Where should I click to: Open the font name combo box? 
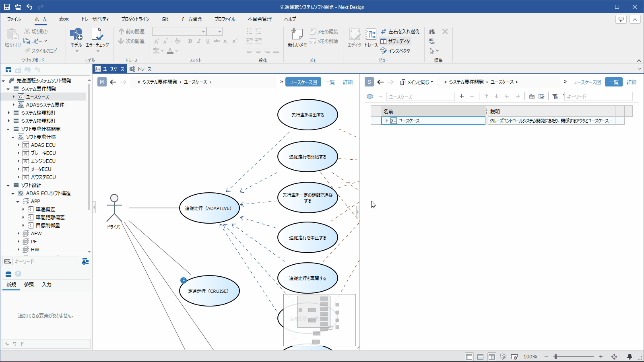180,31
